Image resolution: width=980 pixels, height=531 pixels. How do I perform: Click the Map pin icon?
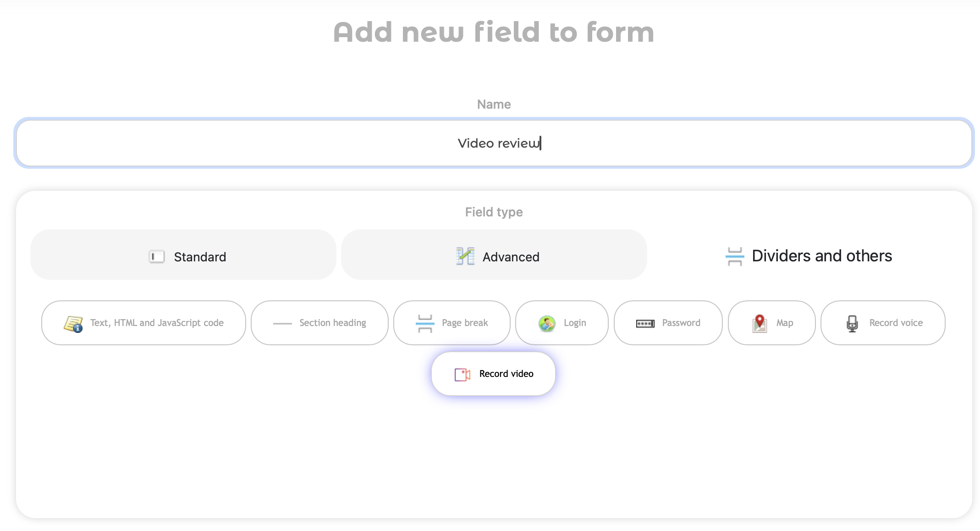tap(760, 323)
